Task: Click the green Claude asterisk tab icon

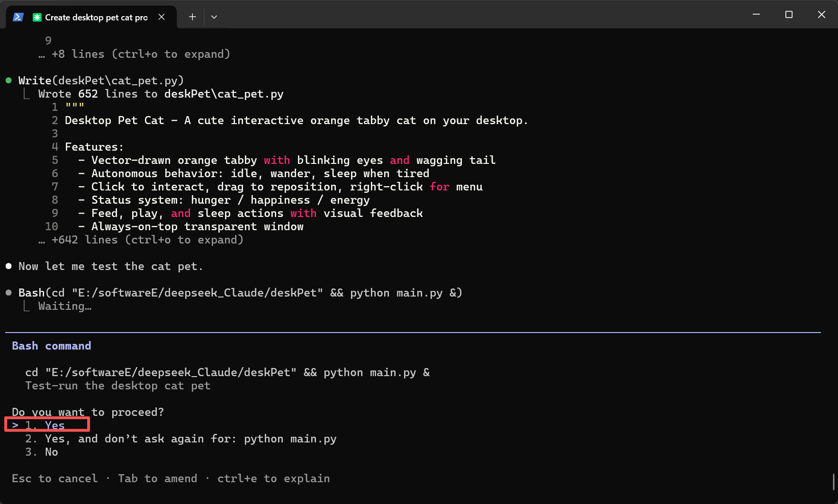Action: 37,18
